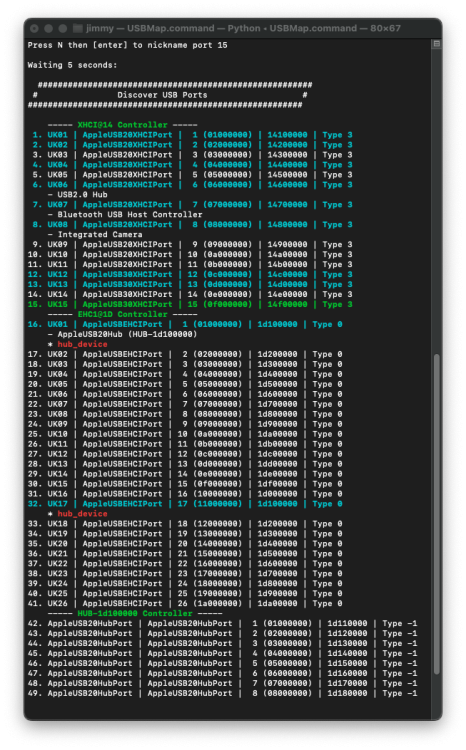Select row 6 UK06 with address 14600000
466x750 pixels.
tap(192, 185)
